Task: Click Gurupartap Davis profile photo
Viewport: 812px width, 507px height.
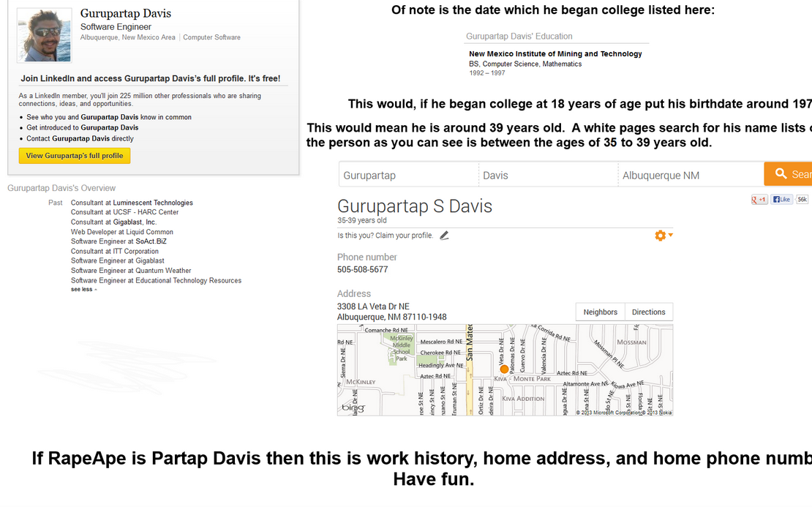Action: pos(45,35)
